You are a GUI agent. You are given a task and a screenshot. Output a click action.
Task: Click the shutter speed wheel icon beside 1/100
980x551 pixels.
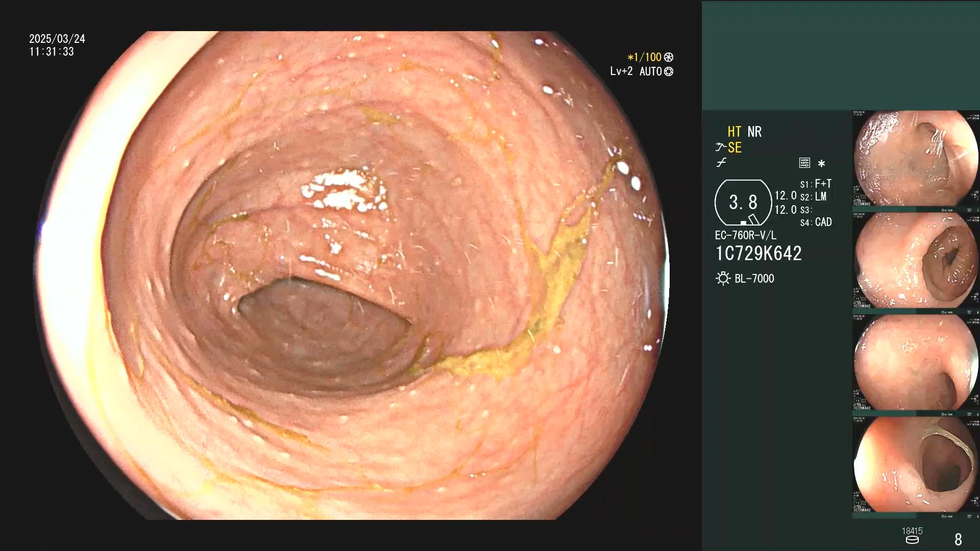(669, 57)
